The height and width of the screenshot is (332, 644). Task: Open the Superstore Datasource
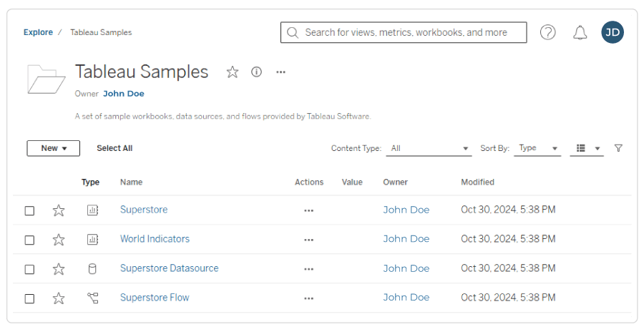[x=169, y=268]
